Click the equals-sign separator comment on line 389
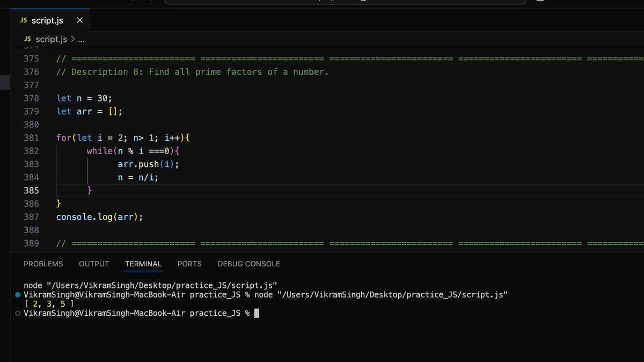The width and height of the screenshot is (644, 362). click(x=350, y=243)
